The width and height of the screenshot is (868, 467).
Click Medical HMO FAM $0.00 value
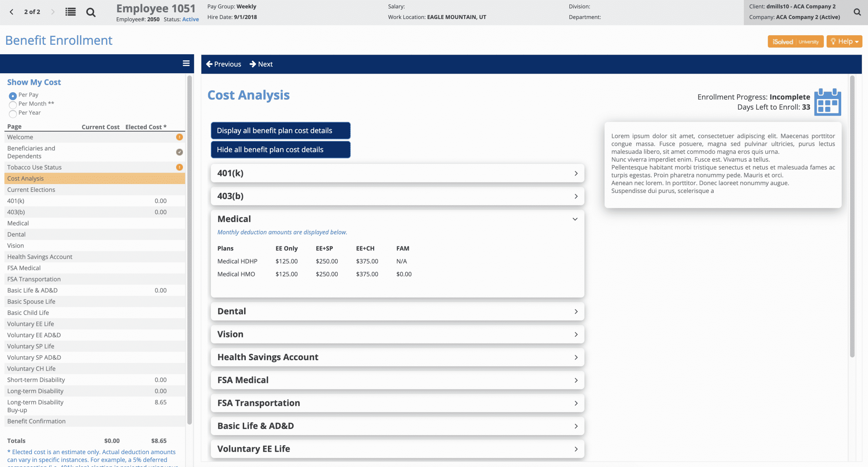[404, 274]
